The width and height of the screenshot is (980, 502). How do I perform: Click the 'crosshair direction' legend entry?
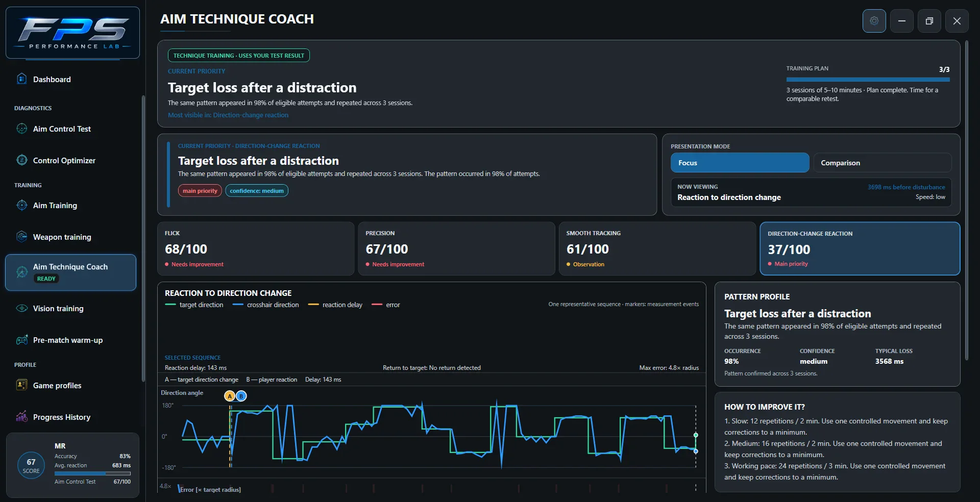pos(266,305)
